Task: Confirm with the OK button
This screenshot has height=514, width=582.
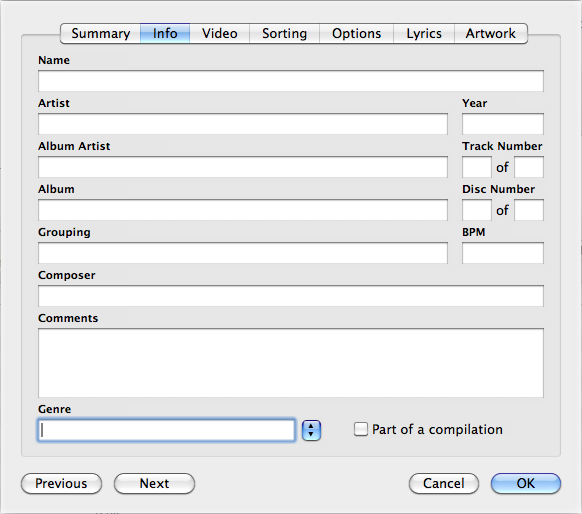Action: click(526, 484)
